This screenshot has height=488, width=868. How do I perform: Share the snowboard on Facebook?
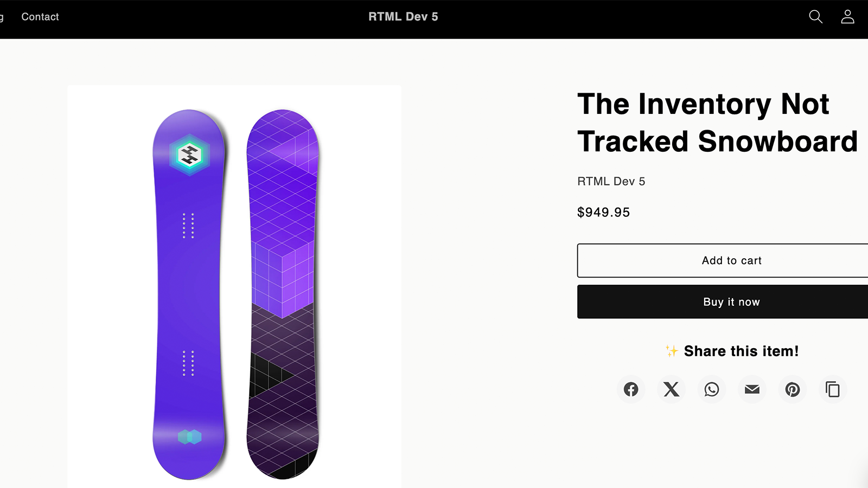click(x=630, y=389)
